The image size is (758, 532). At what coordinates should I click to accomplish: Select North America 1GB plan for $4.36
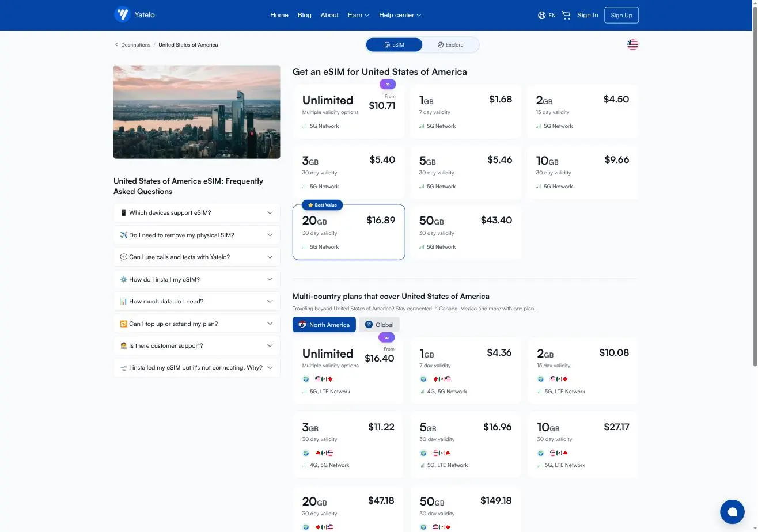point(465,372)
